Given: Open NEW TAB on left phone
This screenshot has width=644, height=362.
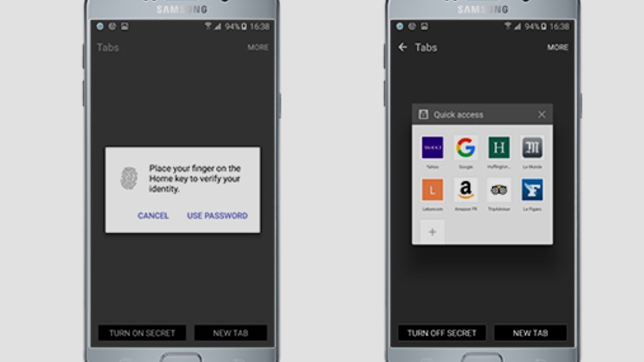Looking at the screenshot, I should (230, 333).
